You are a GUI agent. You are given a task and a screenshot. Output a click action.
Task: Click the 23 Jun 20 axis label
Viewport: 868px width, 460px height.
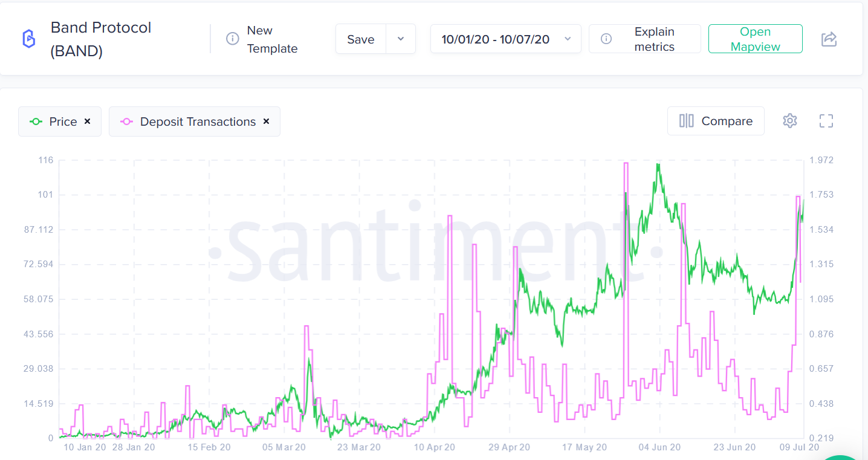click(734, 447)
